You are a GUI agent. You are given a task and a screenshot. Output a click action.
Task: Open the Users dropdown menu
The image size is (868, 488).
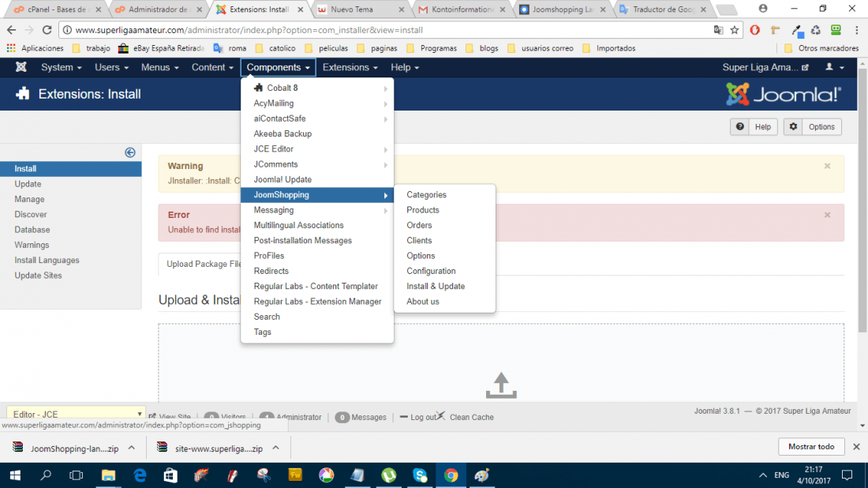coord(111,67)
